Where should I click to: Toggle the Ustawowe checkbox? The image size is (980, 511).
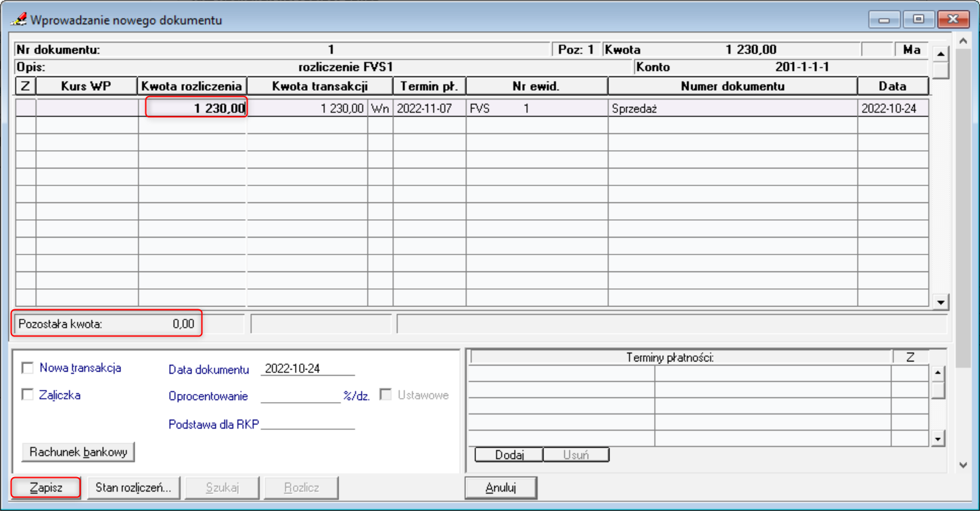coord(386,395)
